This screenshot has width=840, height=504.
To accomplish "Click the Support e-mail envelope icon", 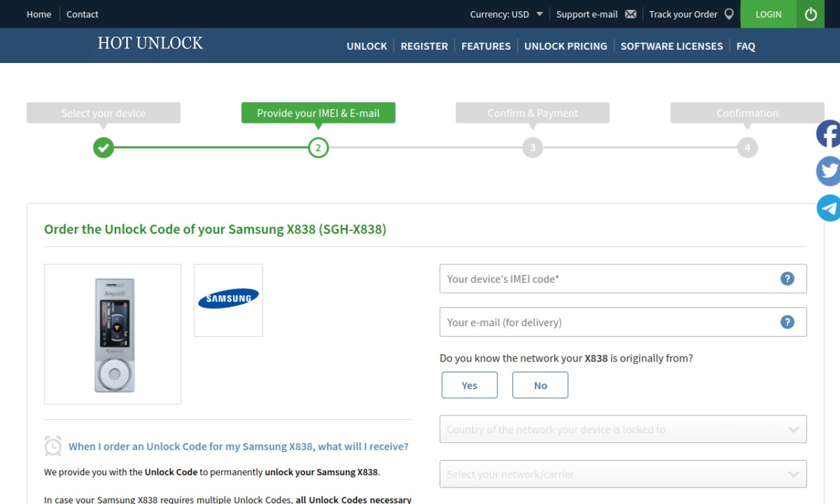I will [631, 14].
